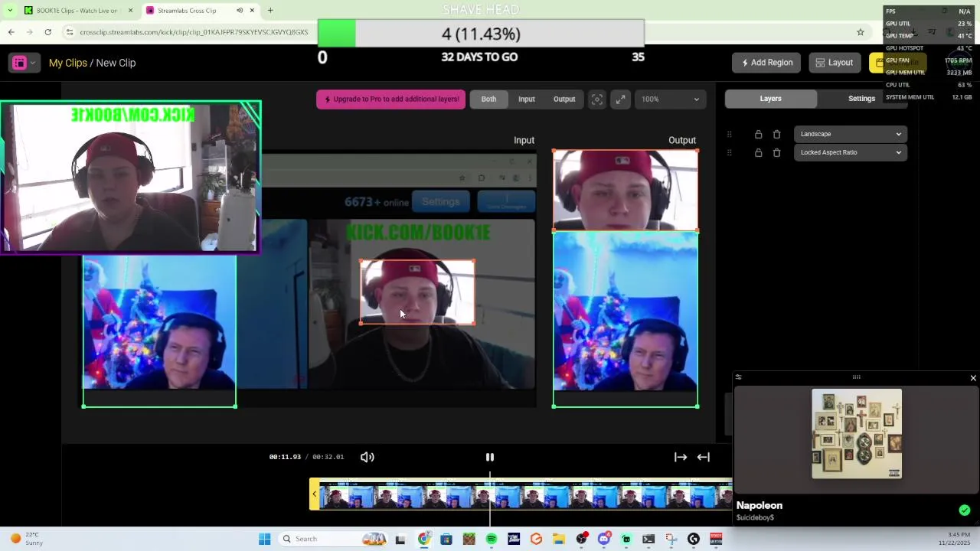
Task: Click the Napoleon song title
Action: click(x=759, y=505)
